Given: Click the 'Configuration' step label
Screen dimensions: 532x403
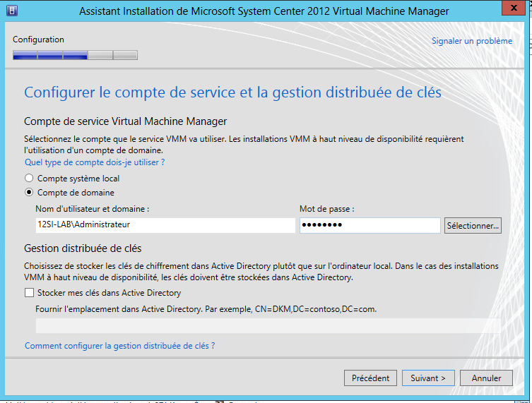Looking at the screenshot, I should click(38, 40).
